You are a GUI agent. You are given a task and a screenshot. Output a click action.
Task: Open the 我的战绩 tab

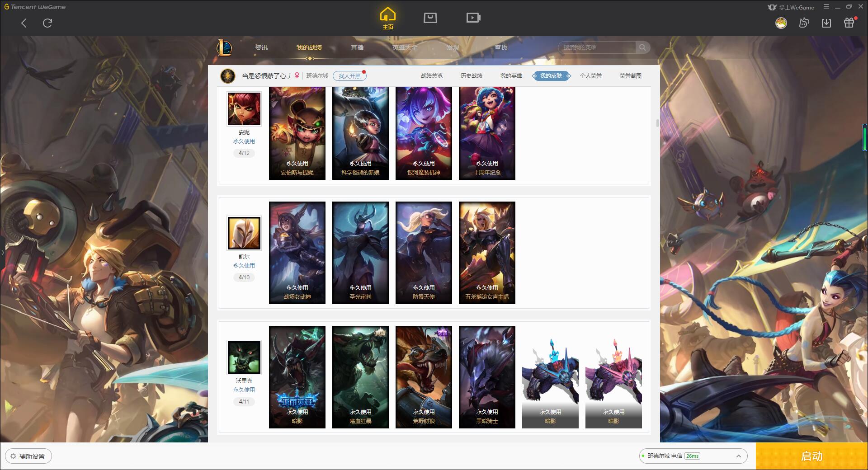tap(309, 47)
